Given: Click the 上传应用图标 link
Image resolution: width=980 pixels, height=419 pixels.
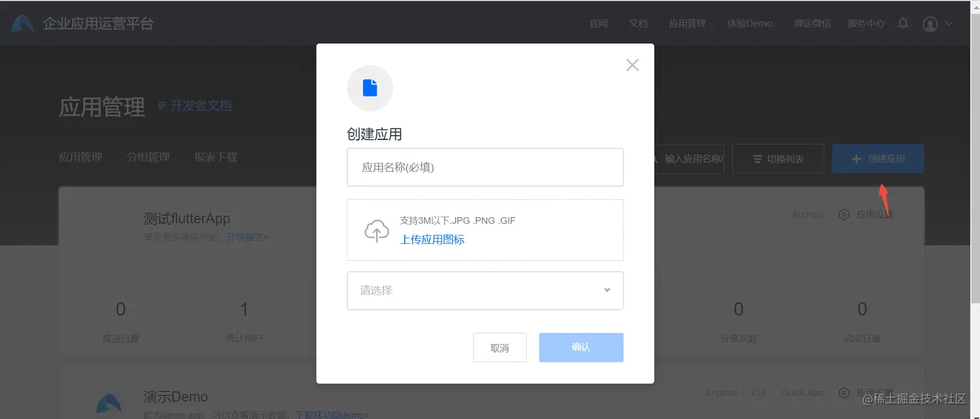Looking at the screenshot, I should (x=432, y=239).
